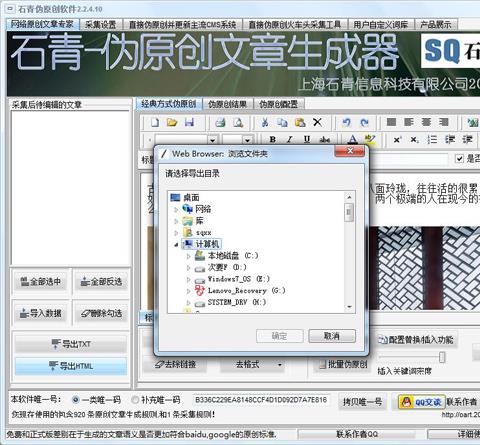This screenshot has width=480, height=445.
Task: Click the unique code text field
Action: coord(261,400)
